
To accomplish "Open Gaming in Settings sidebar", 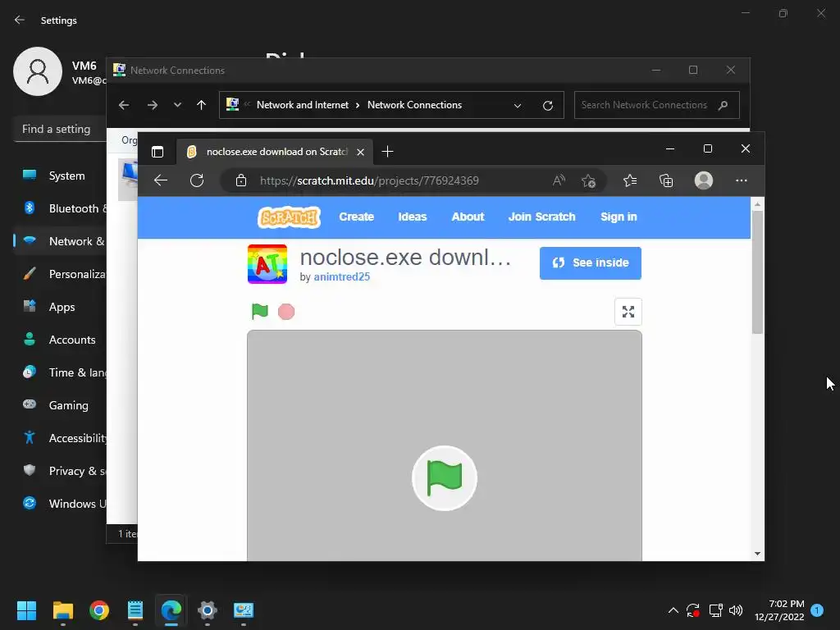I will (61, 405).
